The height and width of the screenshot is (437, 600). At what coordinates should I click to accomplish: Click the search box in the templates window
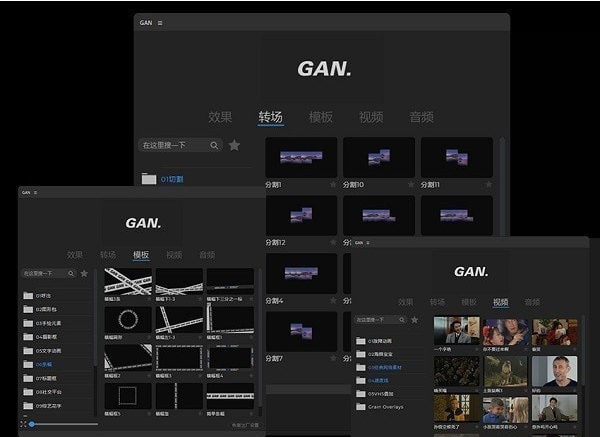[x=49, y=274]
